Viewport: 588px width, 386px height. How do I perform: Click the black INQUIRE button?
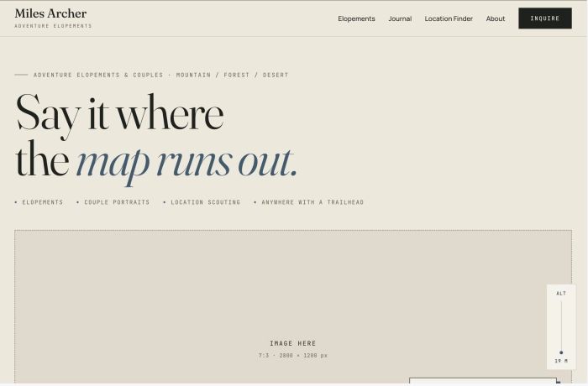pos(545,18)
